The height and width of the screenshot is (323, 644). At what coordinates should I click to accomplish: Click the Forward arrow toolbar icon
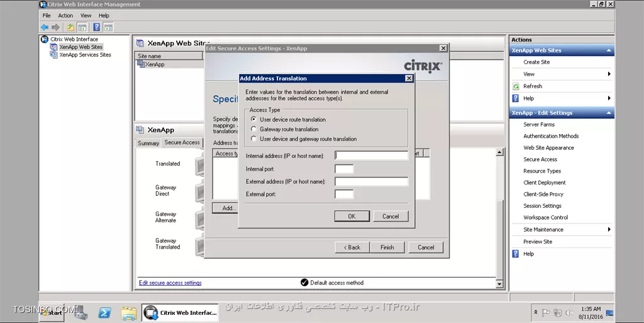click(55, 28)
